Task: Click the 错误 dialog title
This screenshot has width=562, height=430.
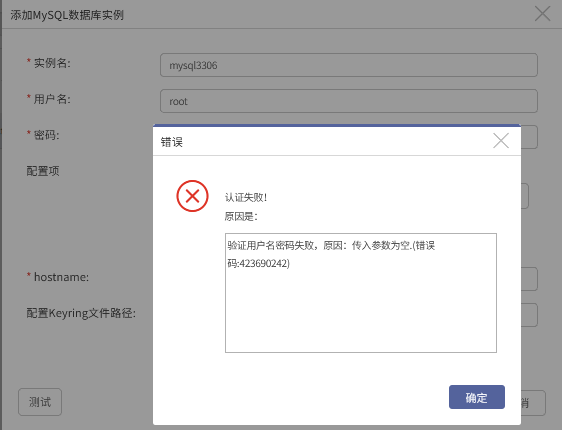Action: 172,142
